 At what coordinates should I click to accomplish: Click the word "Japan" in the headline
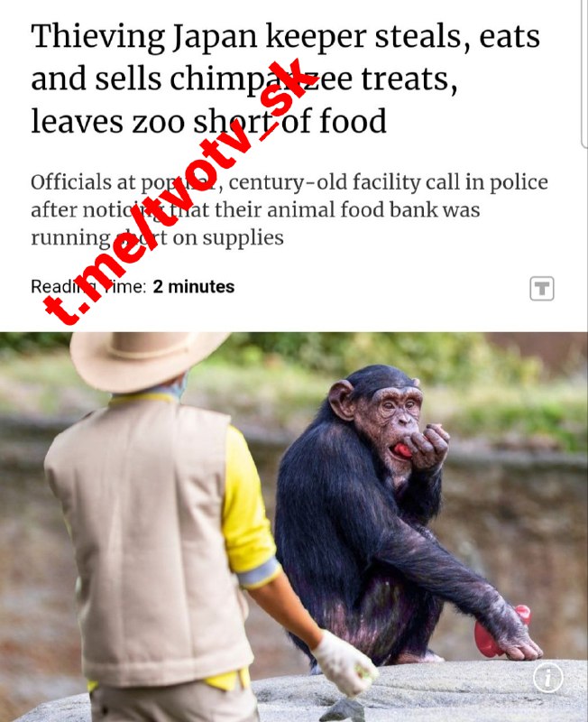[x=215, y=39]
